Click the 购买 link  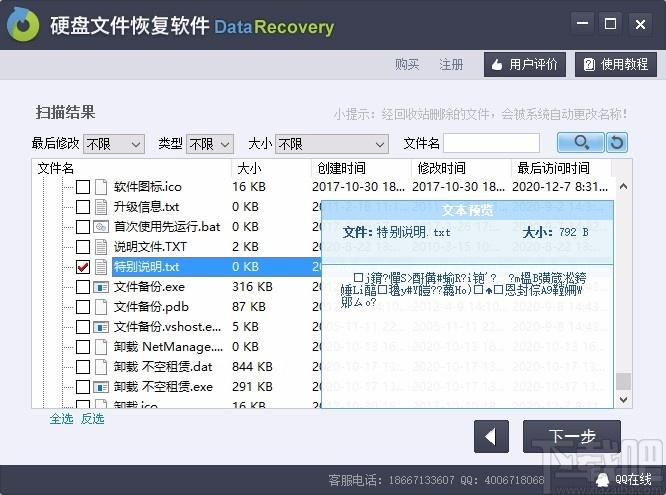click(407, 65)
